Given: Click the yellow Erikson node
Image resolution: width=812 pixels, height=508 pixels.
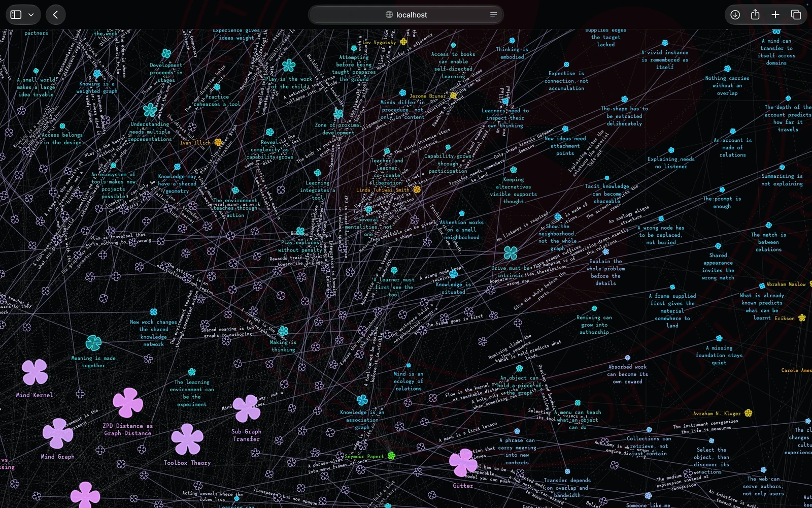Looking at the screenshot, I should pos(802,318).
